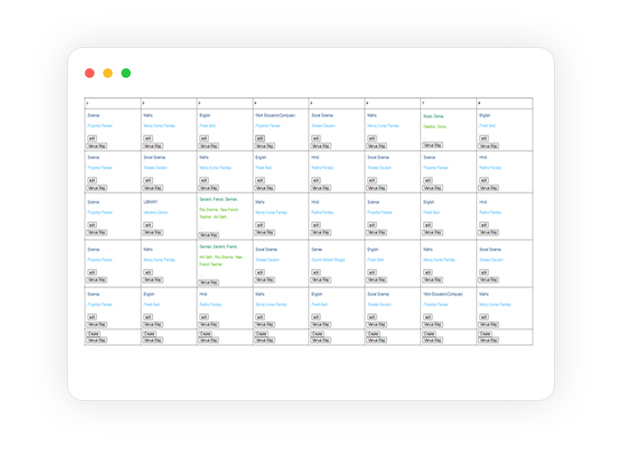Click Create button under period 7 column
The image size is (622, 450).
pyautogui.click(x=429, y=334)
